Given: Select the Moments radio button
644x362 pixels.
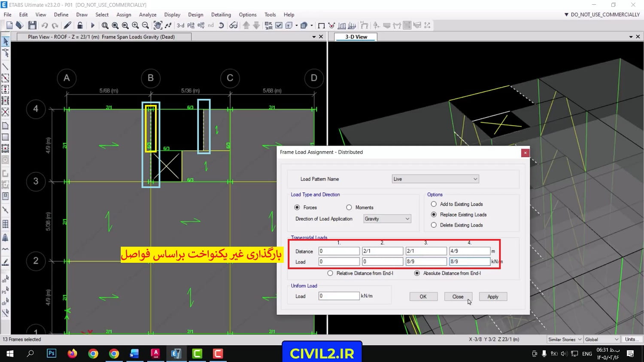Looking at the screenshot, I should 349,207.
